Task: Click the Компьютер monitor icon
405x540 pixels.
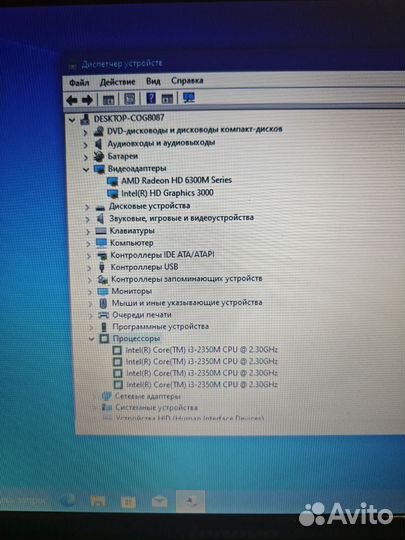Action: 101,243
